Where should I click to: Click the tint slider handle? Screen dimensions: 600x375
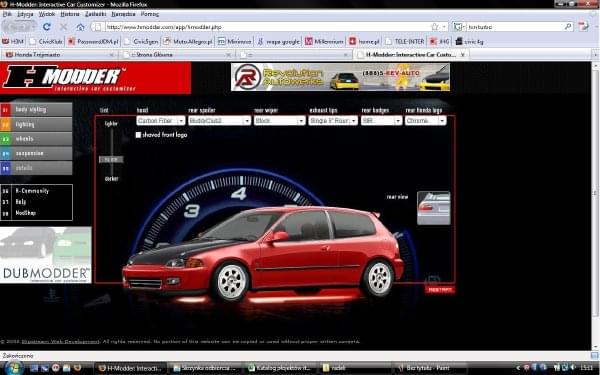111,160
